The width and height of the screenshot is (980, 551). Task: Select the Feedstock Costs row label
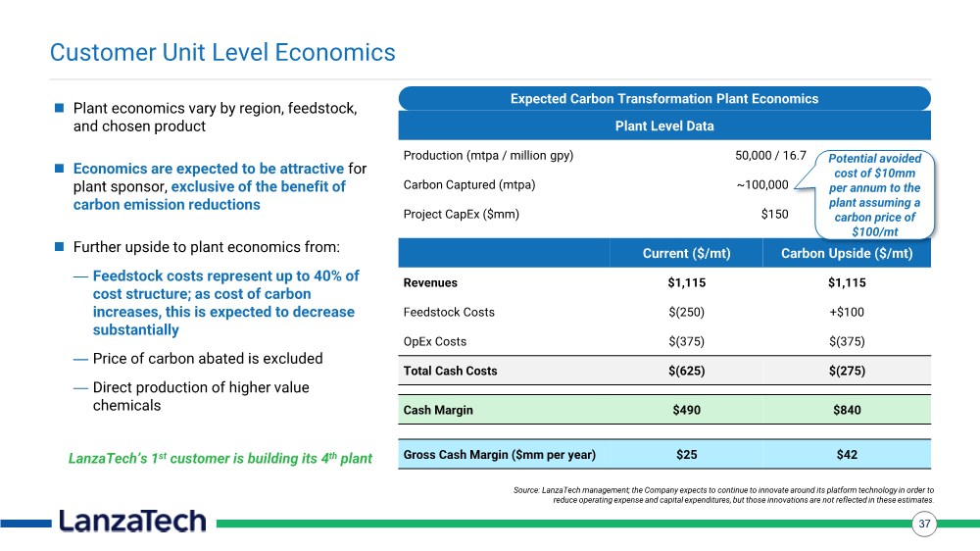[449, 312]
